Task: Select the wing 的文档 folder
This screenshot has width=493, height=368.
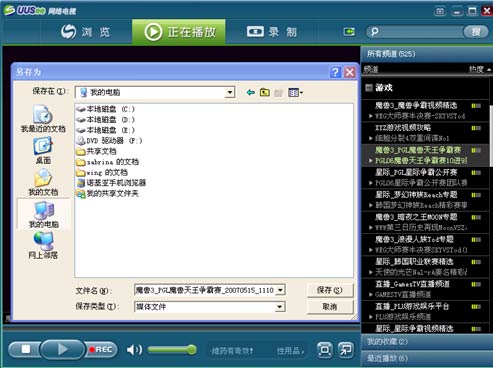Action: pyautogui.click(x=102, y=172)
